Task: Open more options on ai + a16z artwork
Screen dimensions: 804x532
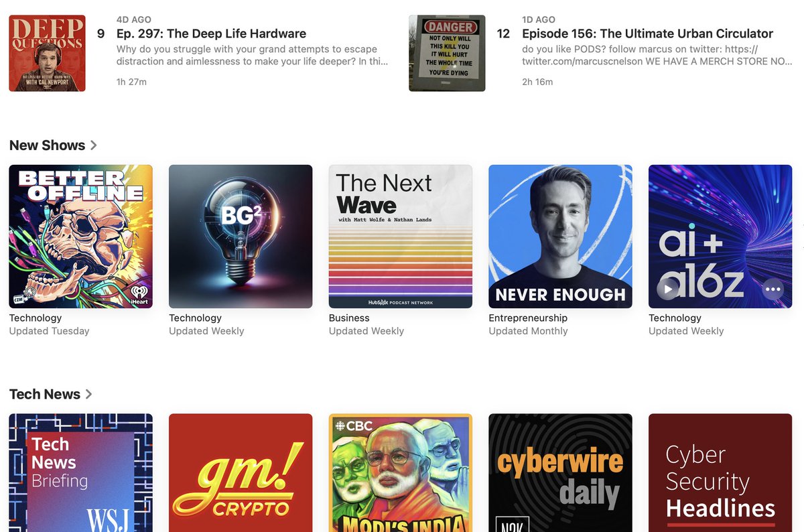Action: [x=773, y=289]
